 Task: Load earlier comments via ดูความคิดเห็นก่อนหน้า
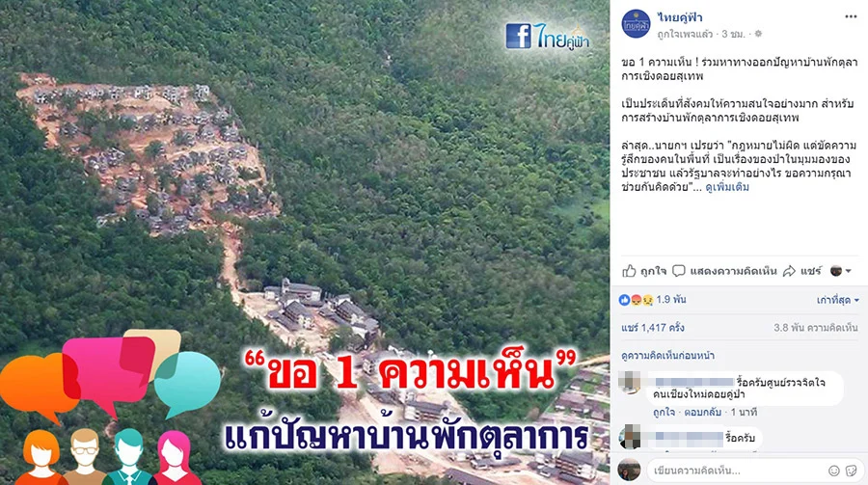click(x=667, y=356)
